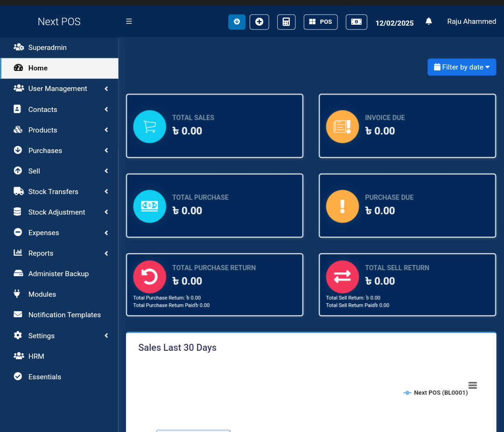Image resolution: width=504 pixels, height=432 pixels.
Task: Open the calculator icon in header
Action: pyautogui.click(x=286, y=22)
